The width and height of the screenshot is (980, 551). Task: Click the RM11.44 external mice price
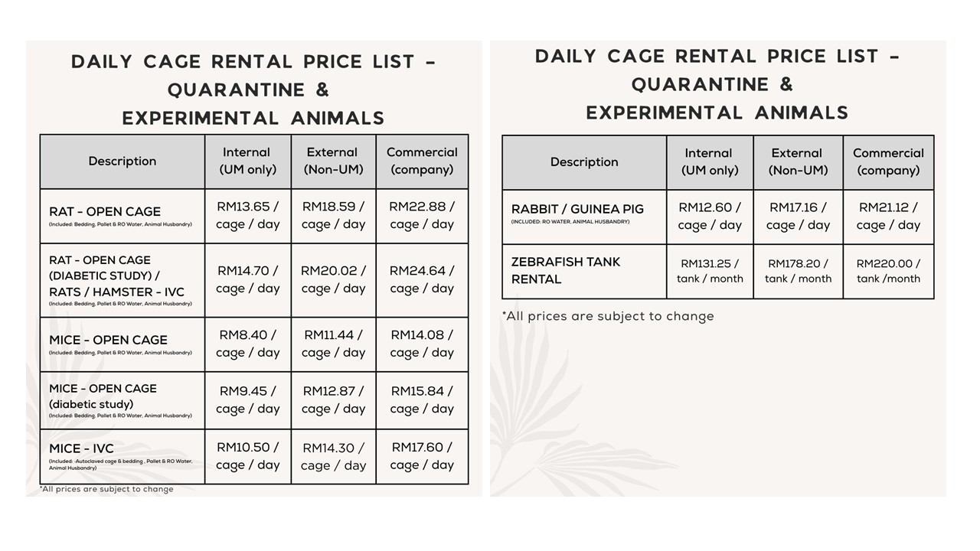(333, 344)
